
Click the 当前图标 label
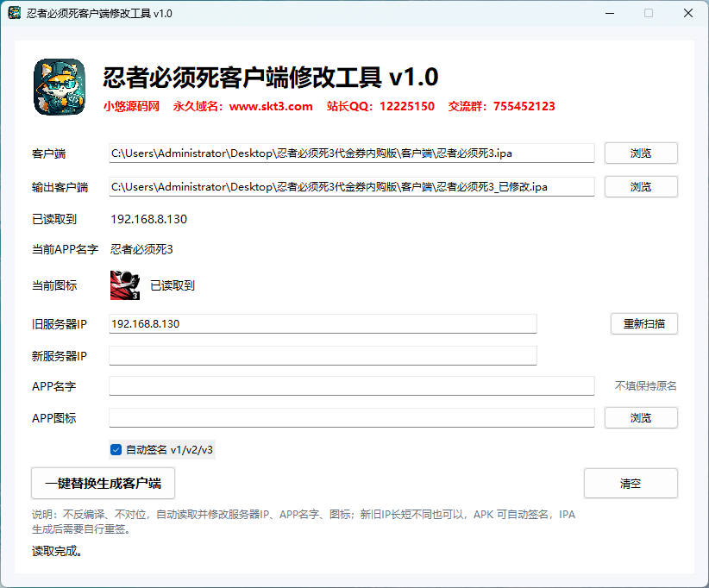click(54, 285)
